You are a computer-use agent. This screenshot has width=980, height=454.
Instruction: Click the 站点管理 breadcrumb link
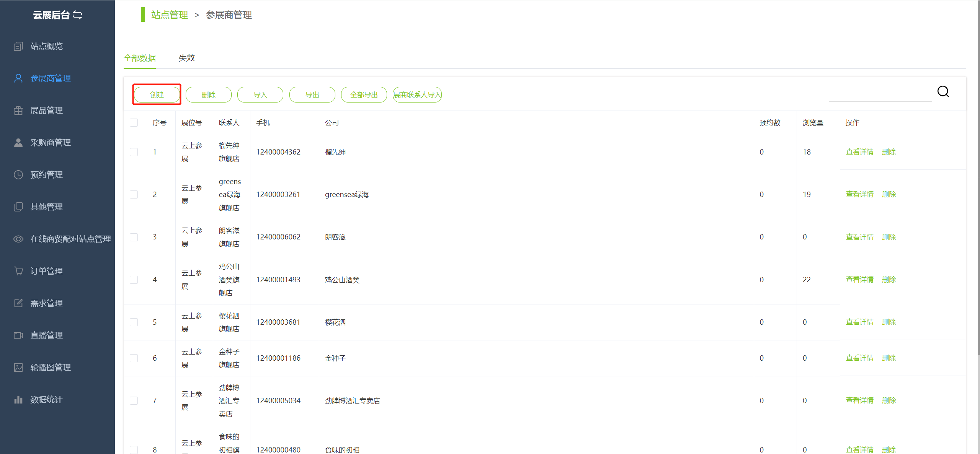click(170, 15)
